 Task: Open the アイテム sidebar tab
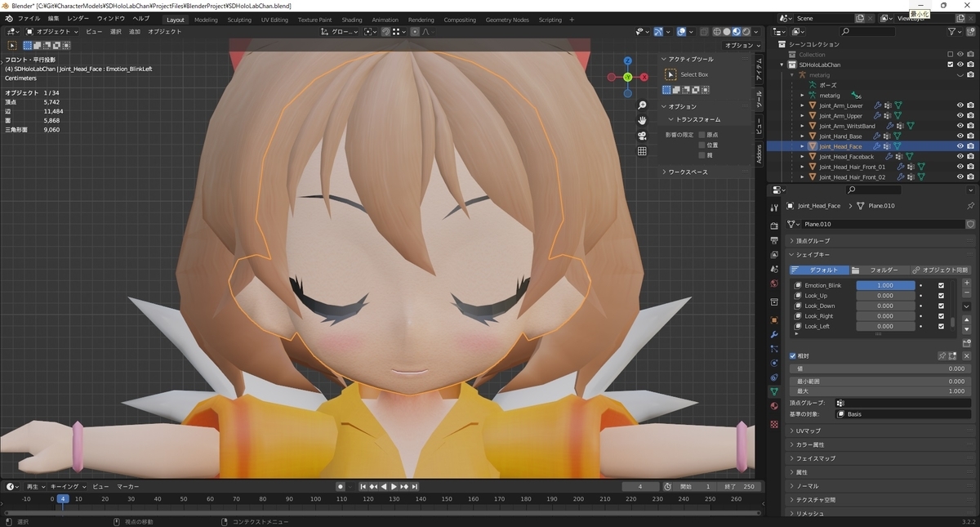[x=759, y=70]
